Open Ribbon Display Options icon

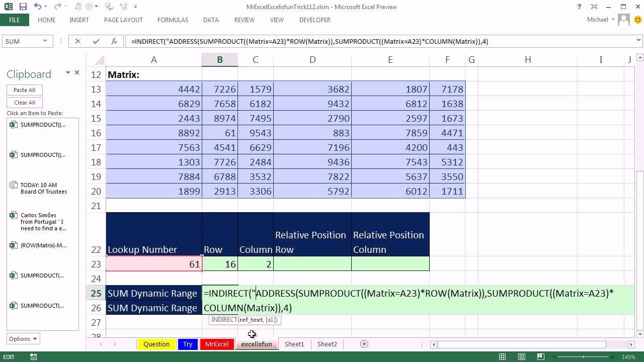click(x=594, y=7)
